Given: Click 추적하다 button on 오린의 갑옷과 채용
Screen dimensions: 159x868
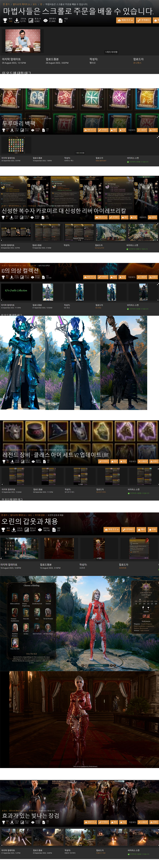Looking at the screenshot, I should pyautogui.click(x=128, y=530).
